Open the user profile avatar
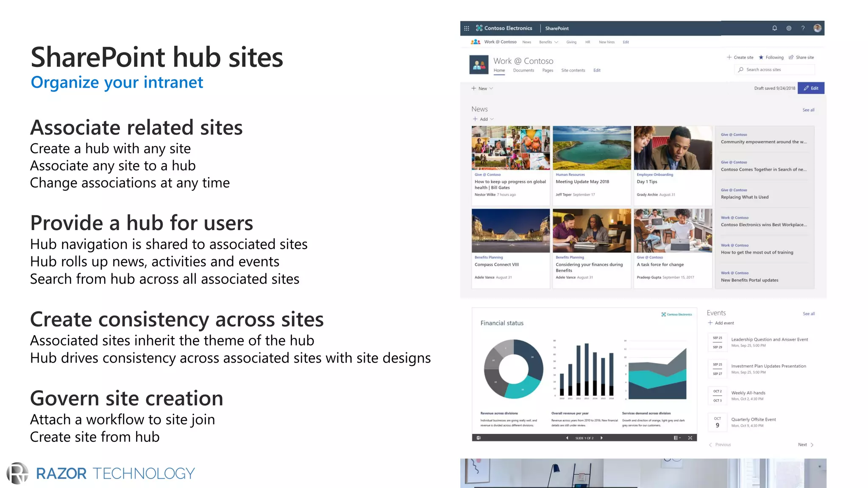Viewport: 868px width, 488px height. [818, 28]
